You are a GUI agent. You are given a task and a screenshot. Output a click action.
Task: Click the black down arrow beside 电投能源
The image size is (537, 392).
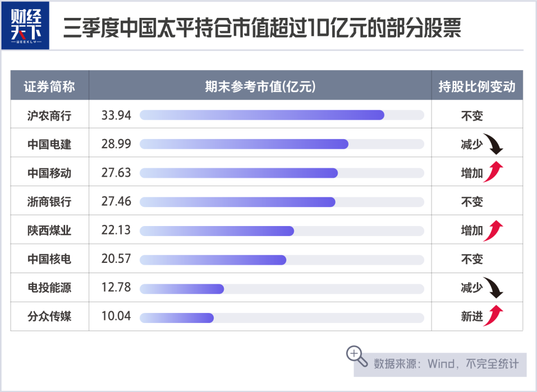[494, 287]
